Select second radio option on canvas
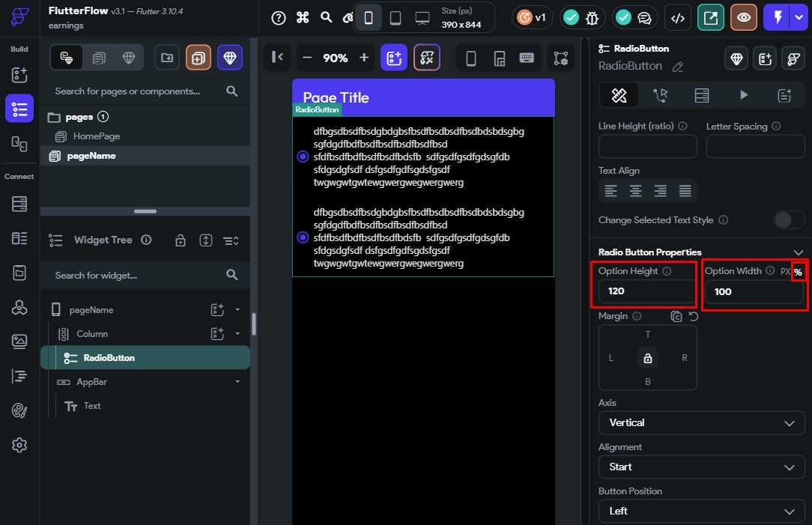812x525 pixels. [303, 237]
